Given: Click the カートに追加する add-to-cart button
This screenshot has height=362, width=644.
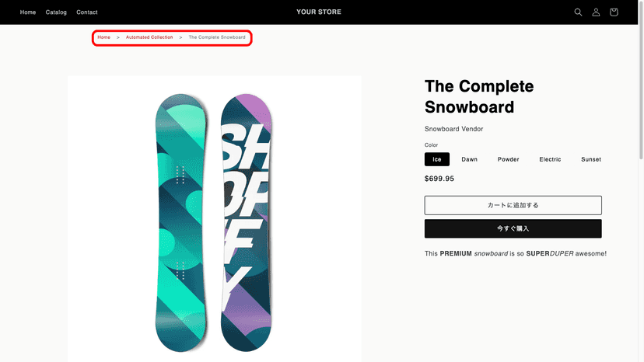Looking at the screenshot, I should coord(513,205).
